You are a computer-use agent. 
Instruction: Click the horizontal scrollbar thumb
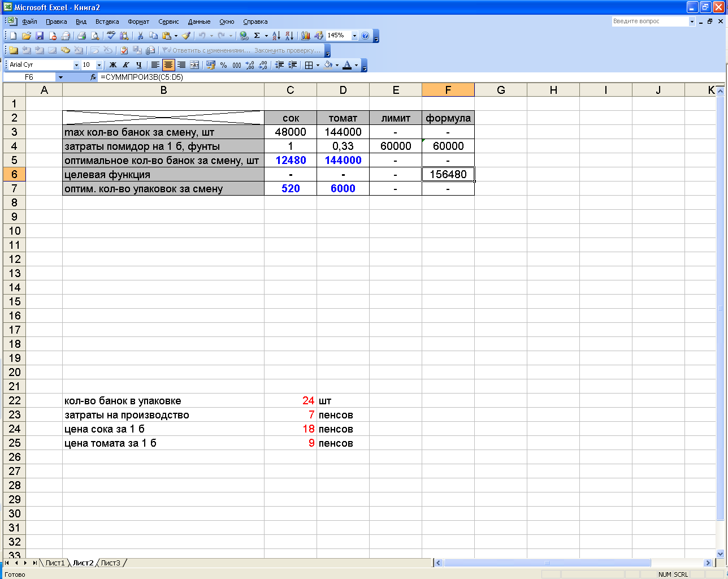tap(547, 563)
